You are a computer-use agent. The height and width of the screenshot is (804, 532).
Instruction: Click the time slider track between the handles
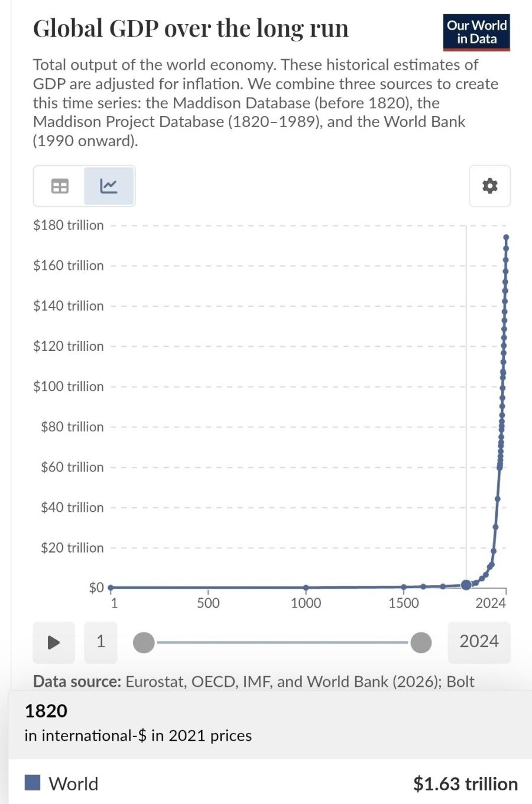[283, 642]
